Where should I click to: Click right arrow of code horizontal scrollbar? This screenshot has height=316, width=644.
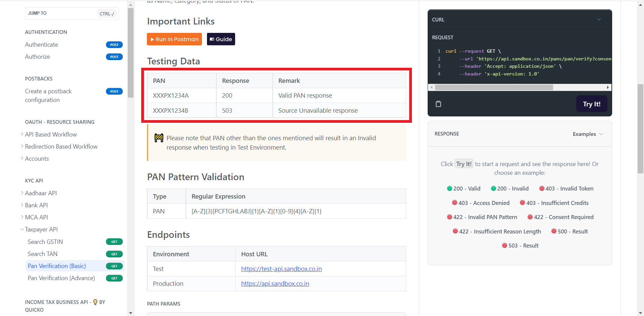(x=608, y=88)
